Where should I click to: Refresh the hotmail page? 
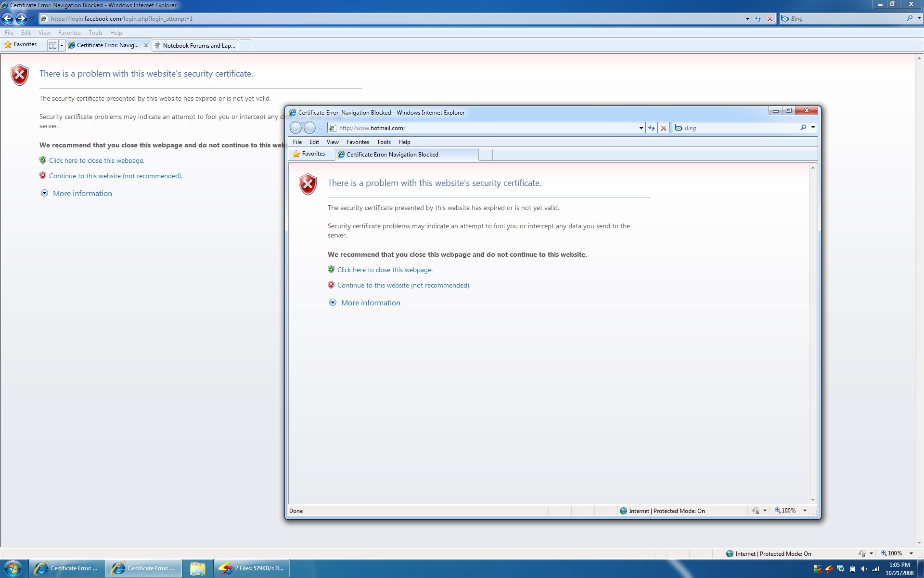tap(652, 128)
